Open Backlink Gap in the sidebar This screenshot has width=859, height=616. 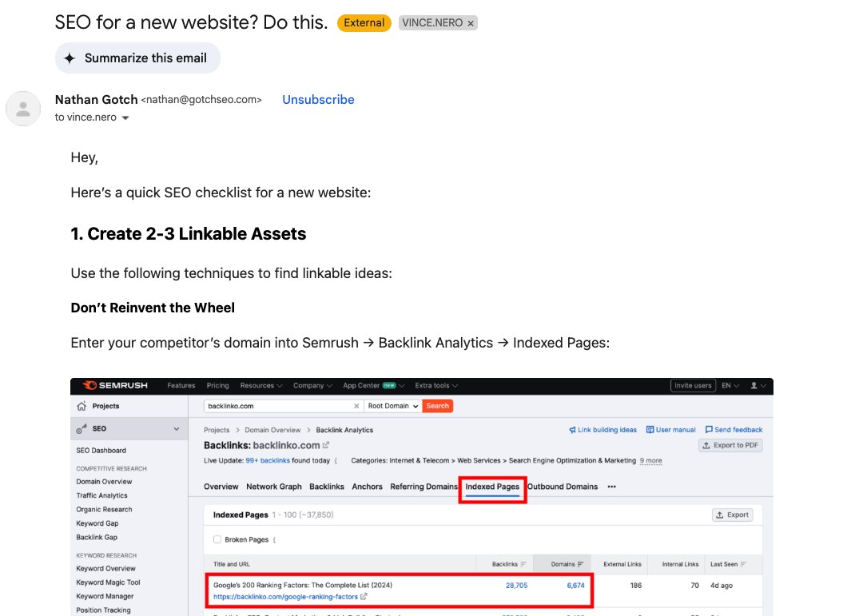[97, 537]
